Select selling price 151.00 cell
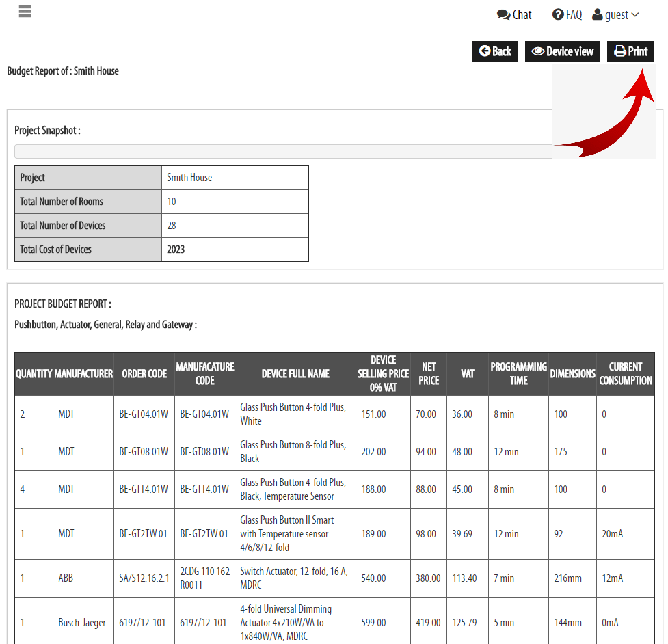This screenshot has width=668, height=644. 383,414
